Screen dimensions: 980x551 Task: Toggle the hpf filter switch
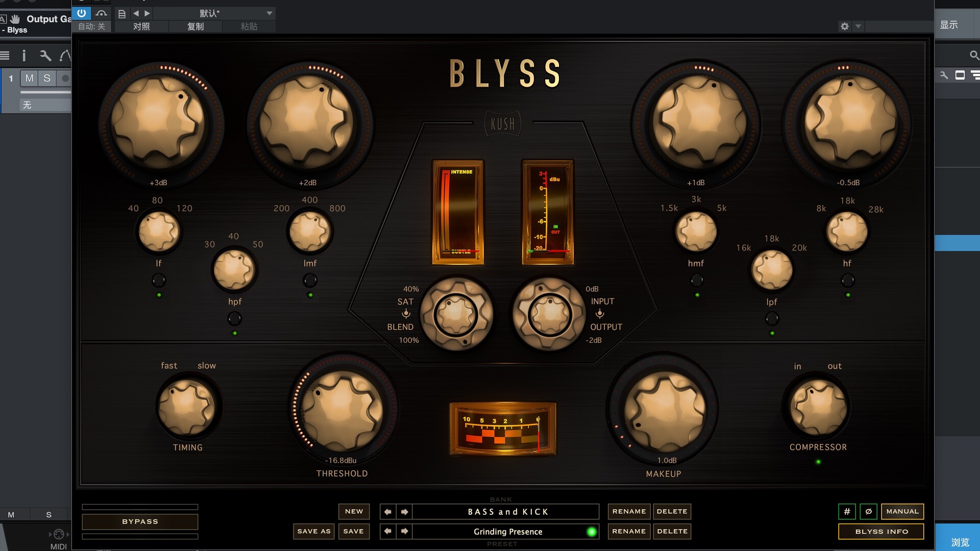click(x=234, y=319)
